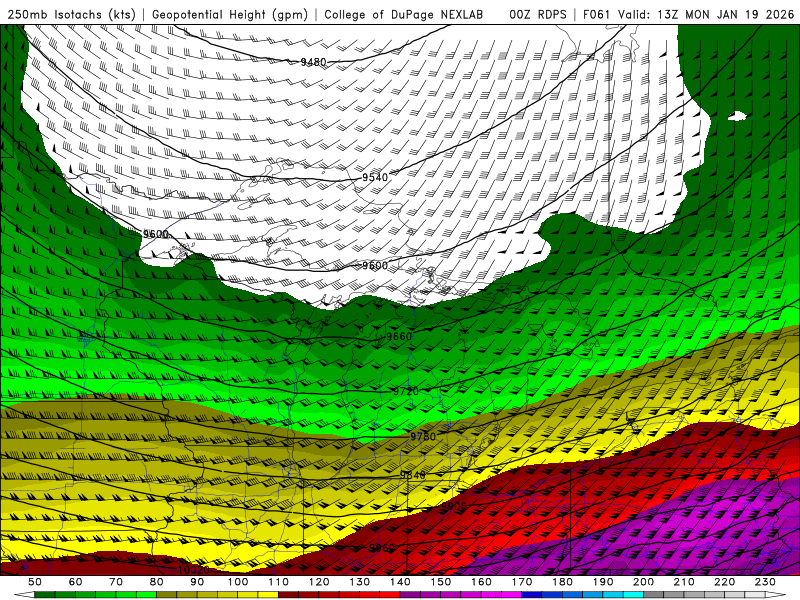Image resolution: width=800 pixels, height=600 pixels.
Task: Click the darkest green swatch starting at 50
Action: pyautogui.click(x=45, y=595)
